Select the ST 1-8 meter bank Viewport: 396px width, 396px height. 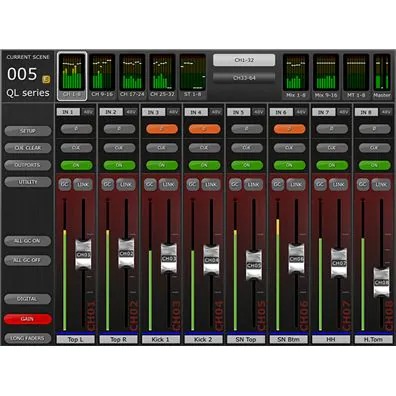193,76
